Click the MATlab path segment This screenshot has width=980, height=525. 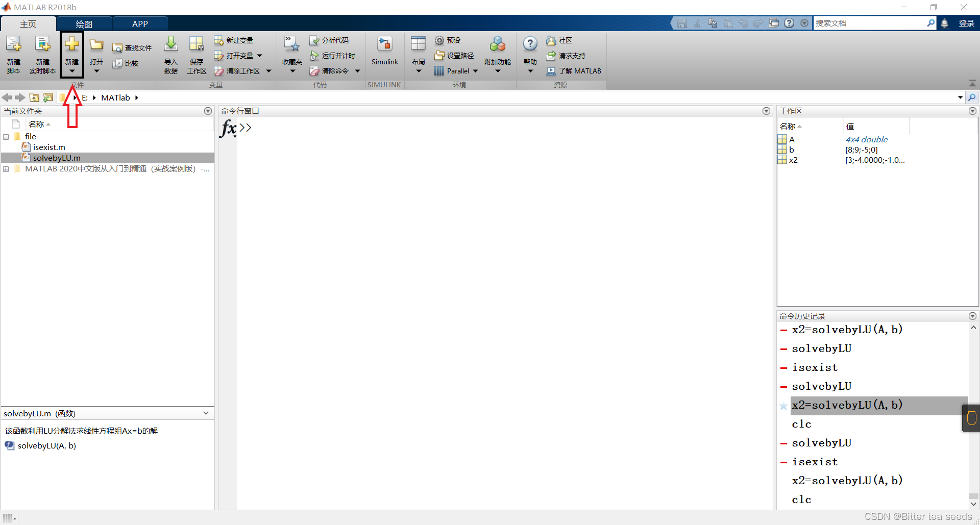click(x=115, y=97)
